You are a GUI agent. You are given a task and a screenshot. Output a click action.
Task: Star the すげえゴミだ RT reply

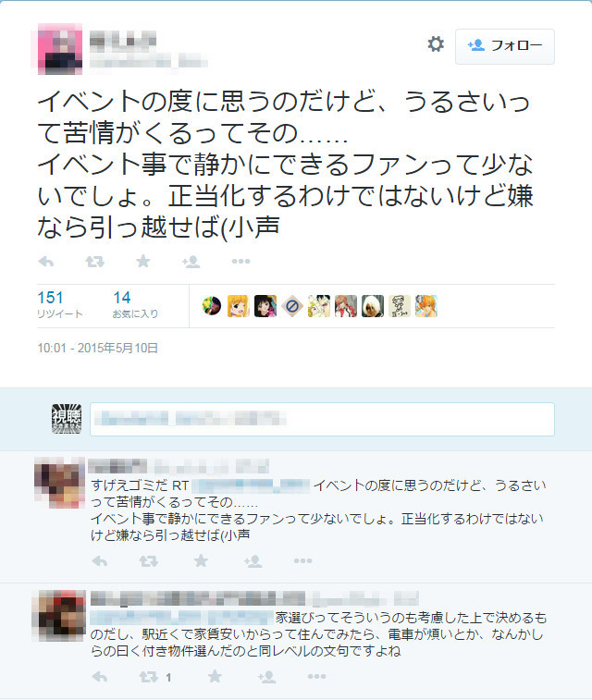201,560
